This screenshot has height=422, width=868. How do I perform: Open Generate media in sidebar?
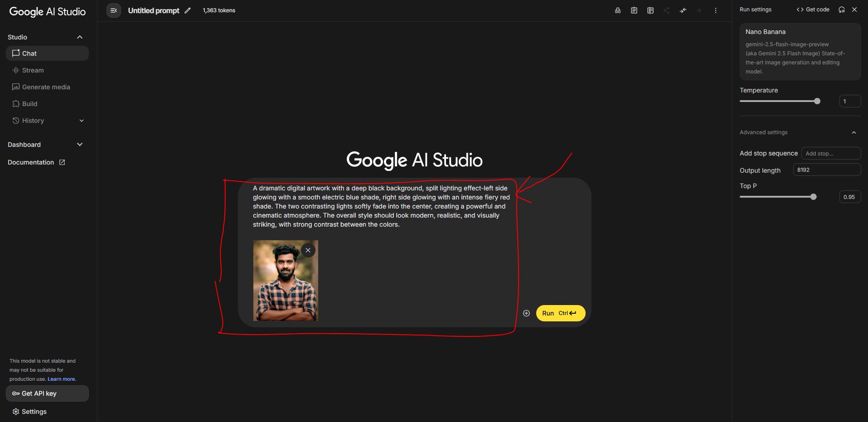point(46,87)
